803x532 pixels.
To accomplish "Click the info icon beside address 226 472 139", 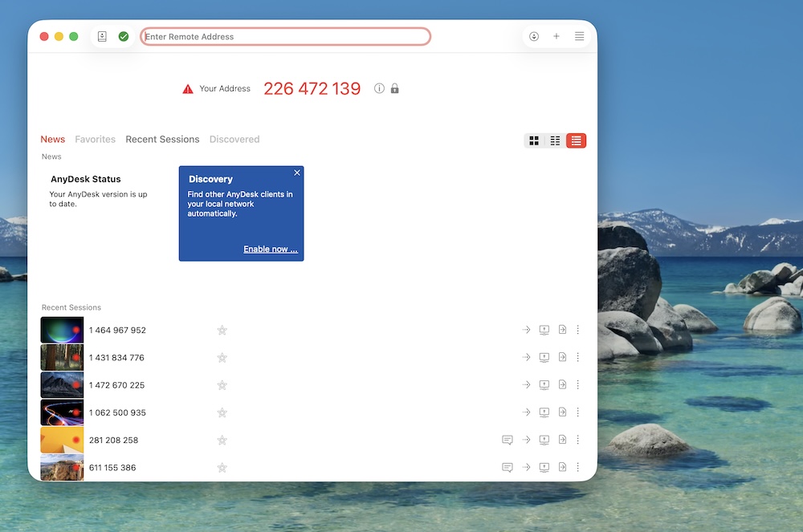I will [x=379, y=88].
